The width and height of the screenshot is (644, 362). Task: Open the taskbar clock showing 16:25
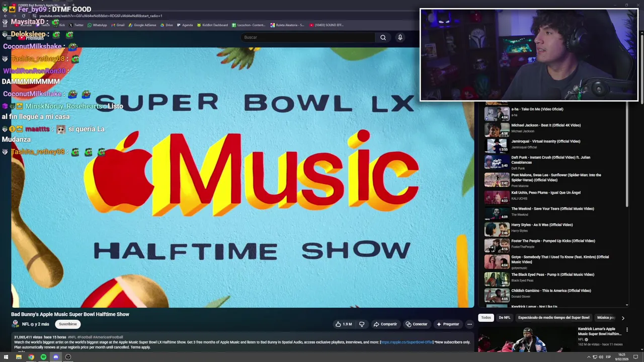[x=621, y=357]
